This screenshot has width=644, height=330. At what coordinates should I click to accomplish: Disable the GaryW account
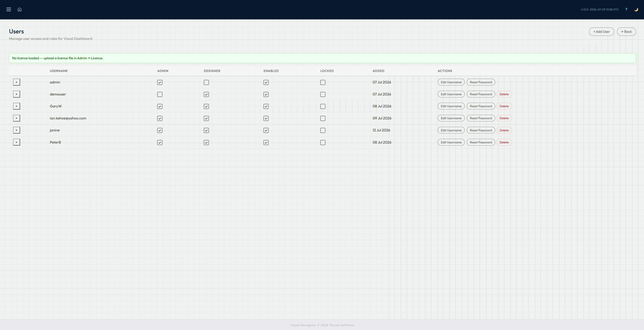pos(266,106)
